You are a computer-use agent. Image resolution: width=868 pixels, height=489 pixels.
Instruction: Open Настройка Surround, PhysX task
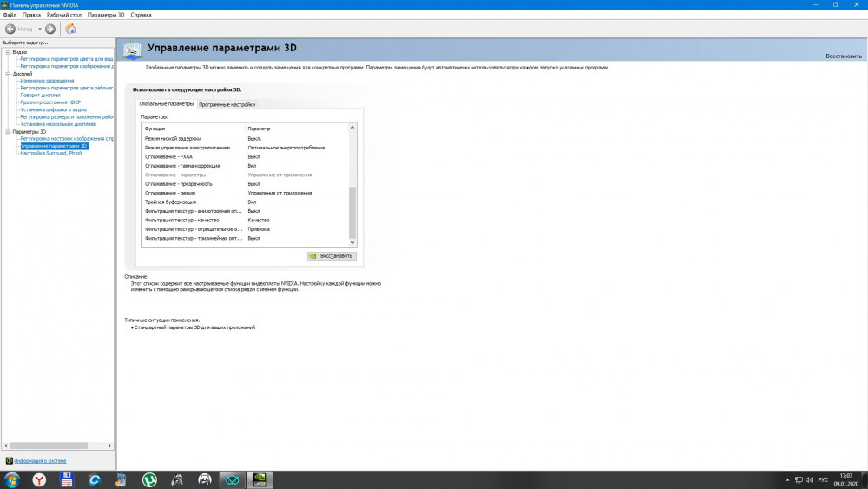[x=51, y=154]
